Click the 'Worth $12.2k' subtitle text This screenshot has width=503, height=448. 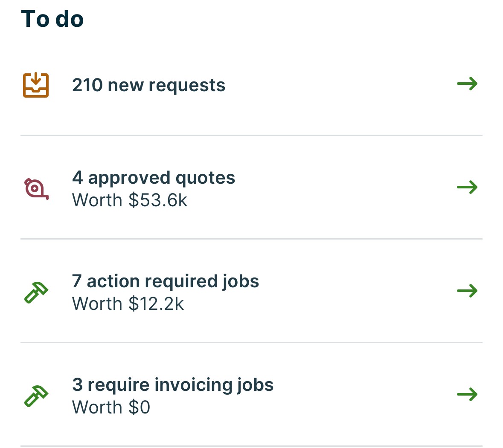pos(128,304)
